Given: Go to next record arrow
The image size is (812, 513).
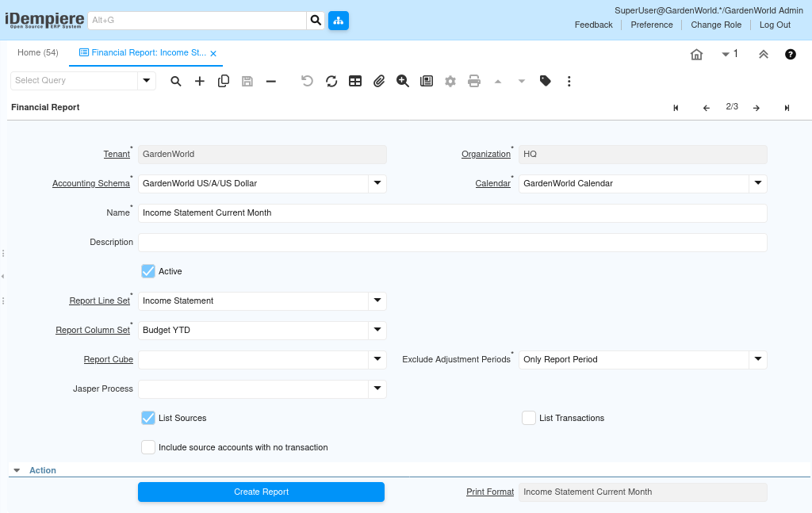Looking at the screenshot, I should pos(756,108).
